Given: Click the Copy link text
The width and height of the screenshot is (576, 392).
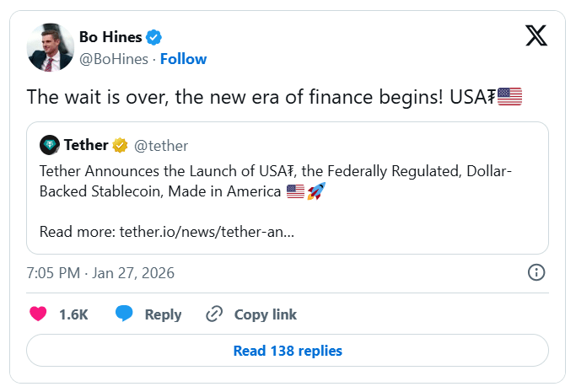Looking at the screenshot, I should 265,314.
